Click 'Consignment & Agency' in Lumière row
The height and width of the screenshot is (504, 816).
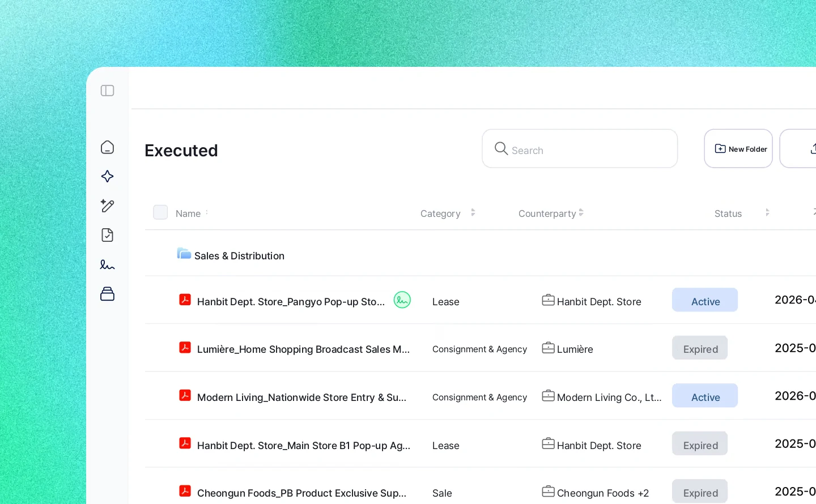pos(479,349)
